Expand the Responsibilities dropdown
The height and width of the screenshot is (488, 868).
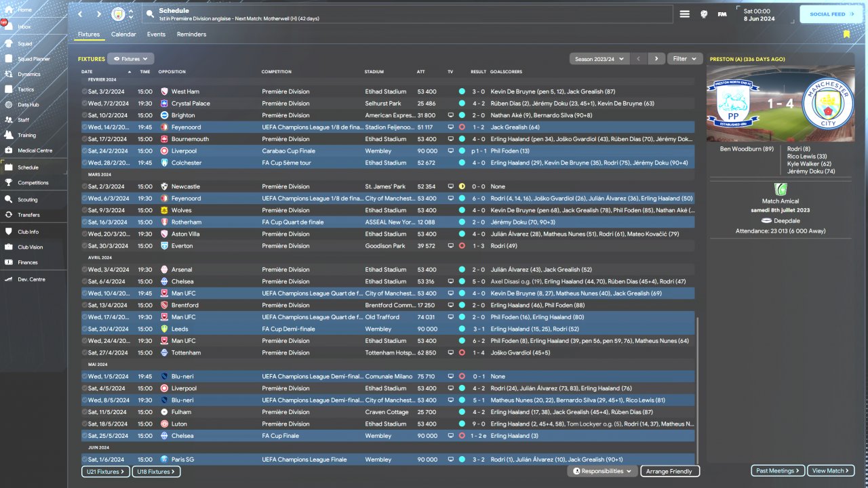coord(603,471)
